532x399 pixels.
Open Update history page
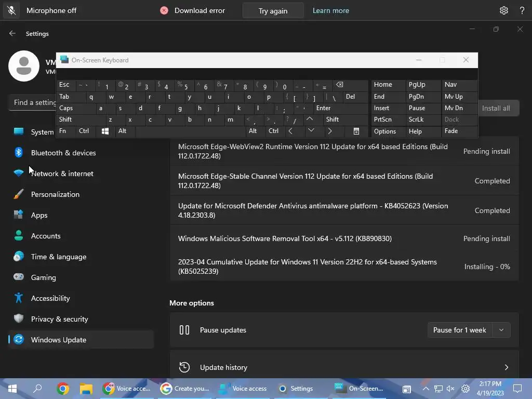tap(344, 367)
